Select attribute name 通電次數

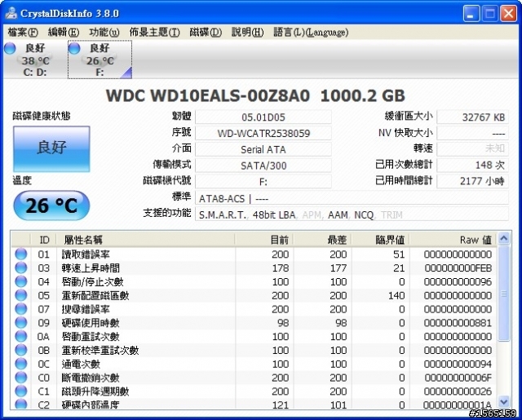pos(81,364)
